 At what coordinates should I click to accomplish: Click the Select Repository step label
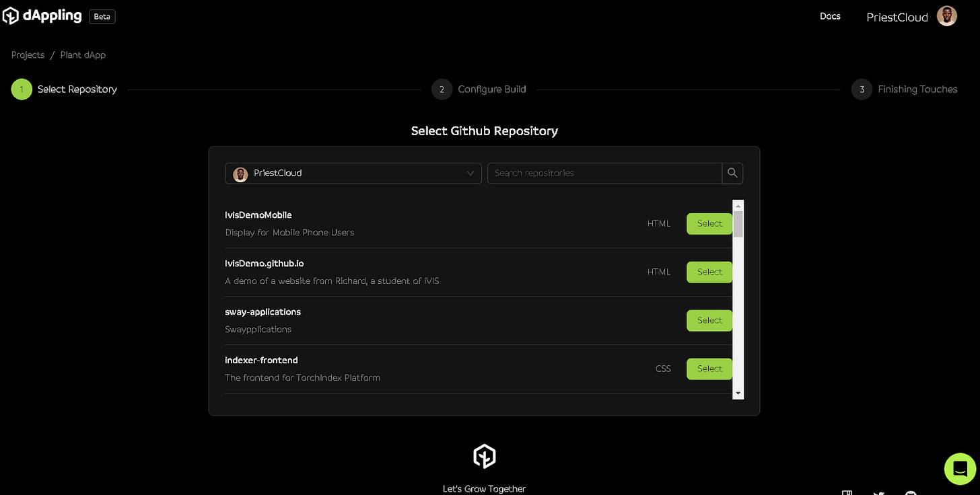click(77, 89)
